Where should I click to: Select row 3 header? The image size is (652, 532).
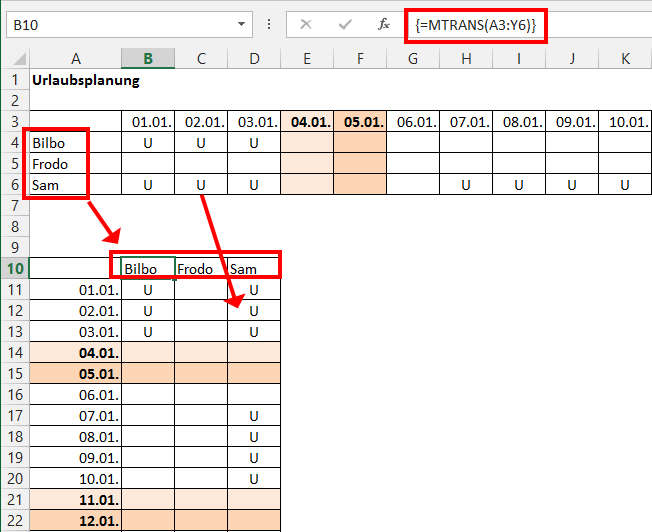point(15,122)
